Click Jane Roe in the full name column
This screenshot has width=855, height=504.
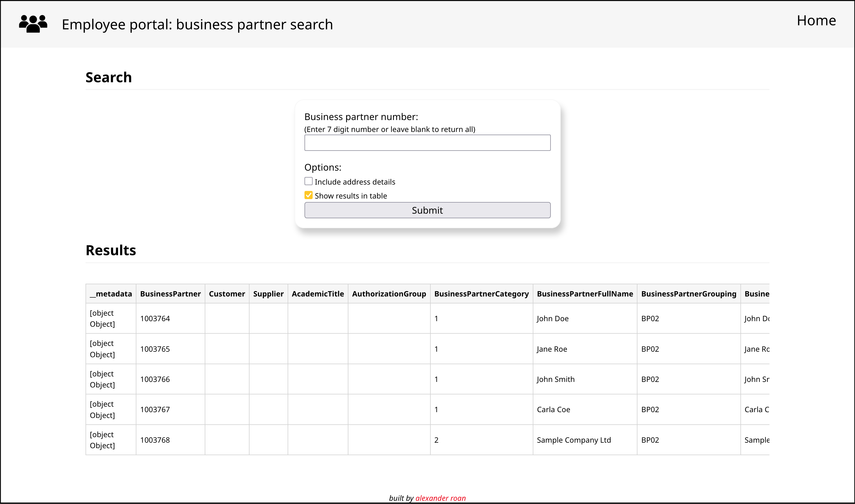552,349
